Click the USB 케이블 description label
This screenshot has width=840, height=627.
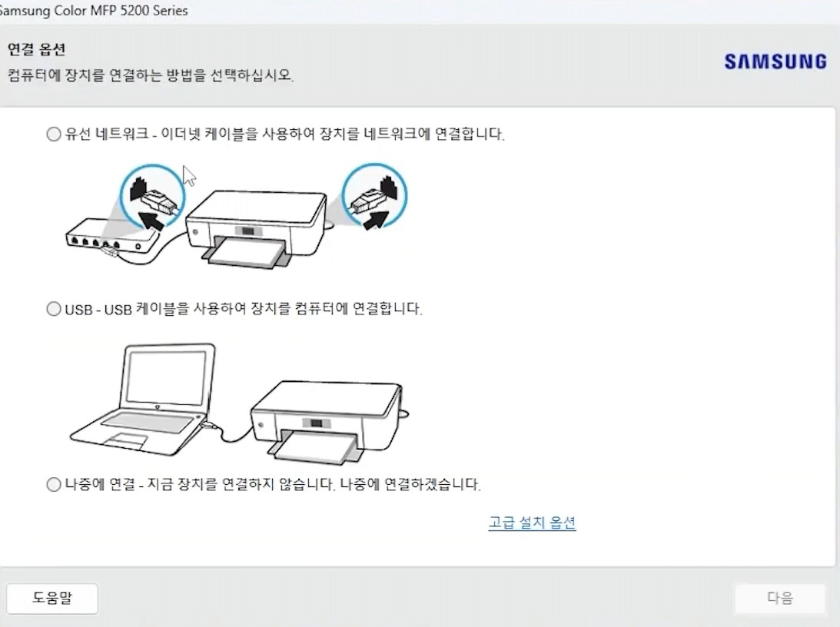coord(263,309)
